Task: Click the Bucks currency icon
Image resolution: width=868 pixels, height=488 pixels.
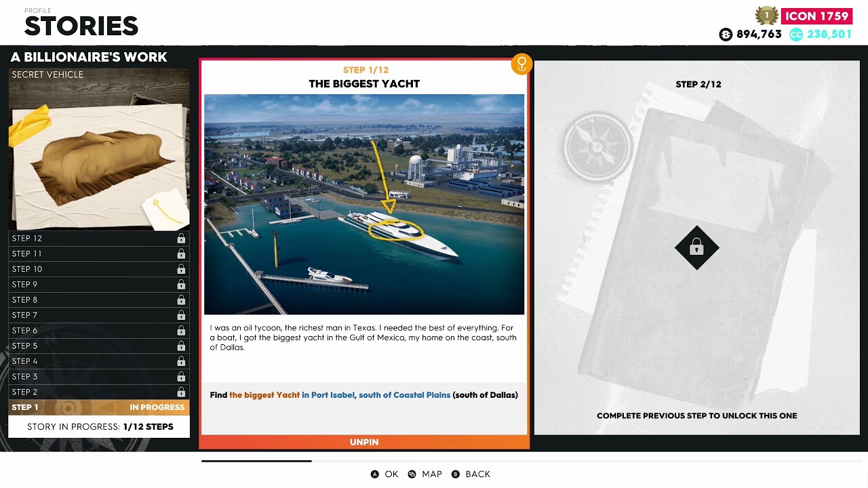Action: pyautogui.click(x=726, y=35)
